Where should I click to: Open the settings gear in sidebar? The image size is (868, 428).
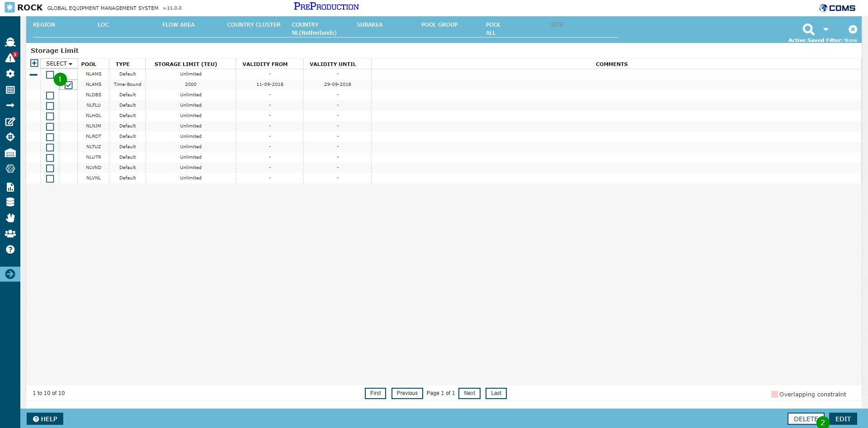pyautogui.click(x=10, y=74)
